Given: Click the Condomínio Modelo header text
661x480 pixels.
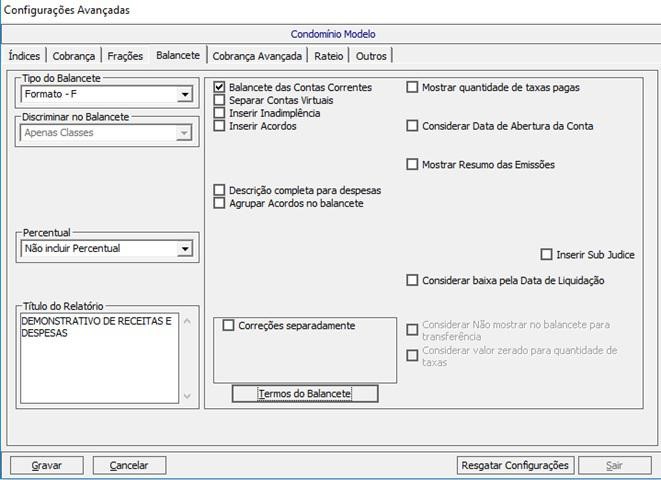Looking at the screenshot, I should 333,34.
